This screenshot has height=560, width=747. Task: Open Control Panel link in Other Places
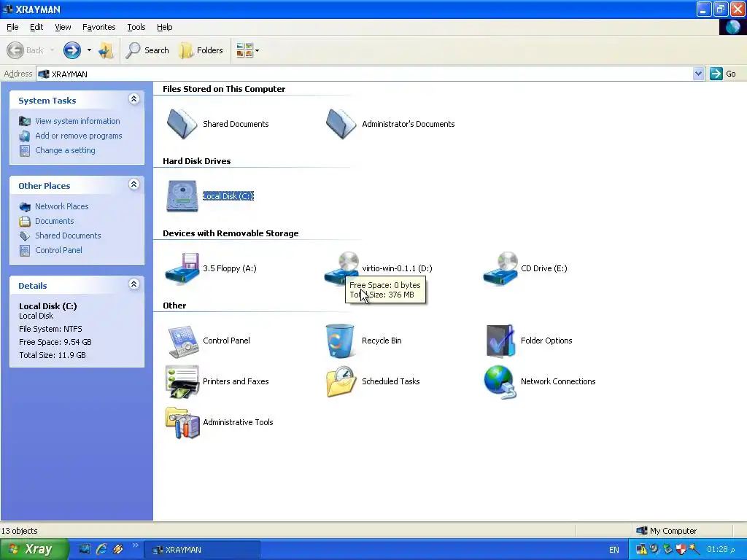tap(58, 250)
